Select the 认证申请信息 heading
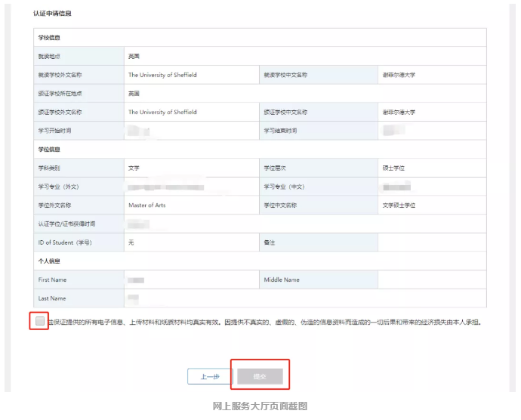This screenshot has width=521, height=420. coord(52,14)
